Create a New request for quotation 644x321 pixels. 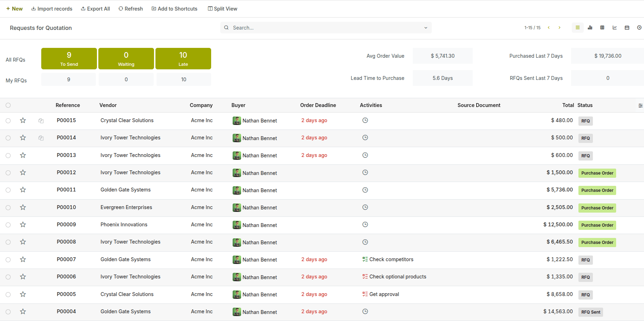[14, 9]
